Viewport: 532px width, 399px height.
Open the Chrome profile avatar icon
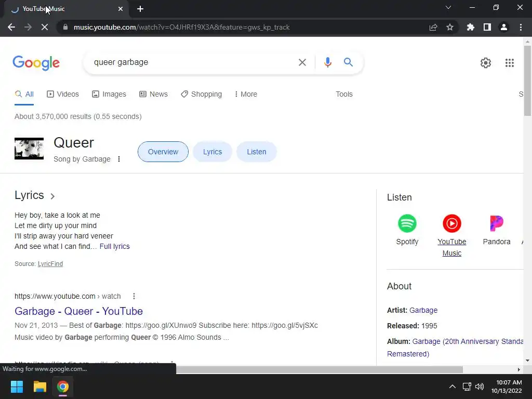pos(504,27)
